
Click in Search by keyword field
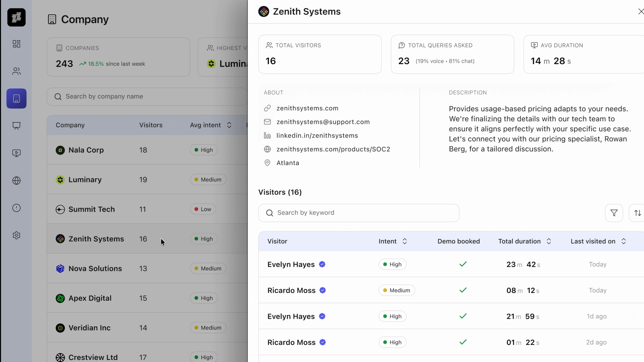point(359,213)
